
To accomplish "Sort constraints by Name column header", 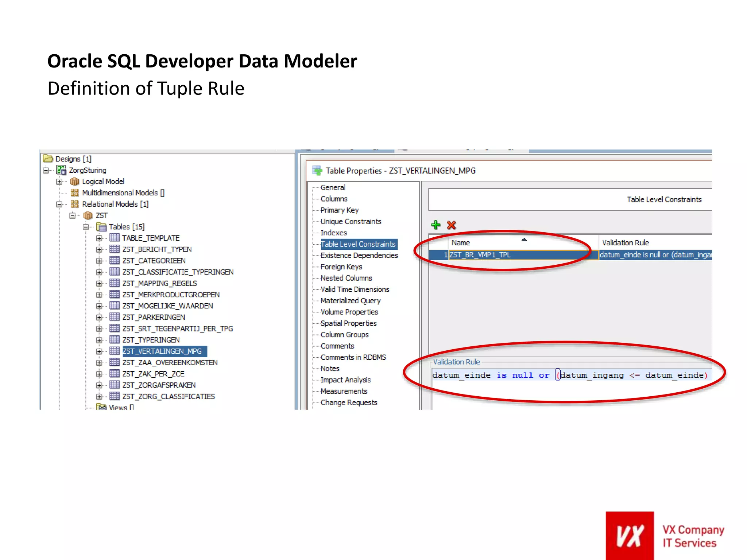I will 523,242.
